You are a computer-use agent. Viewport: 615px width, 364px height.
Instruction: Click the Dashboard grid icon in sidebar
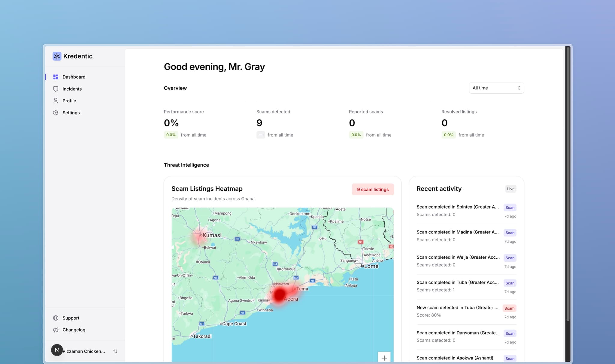(56, 77)
